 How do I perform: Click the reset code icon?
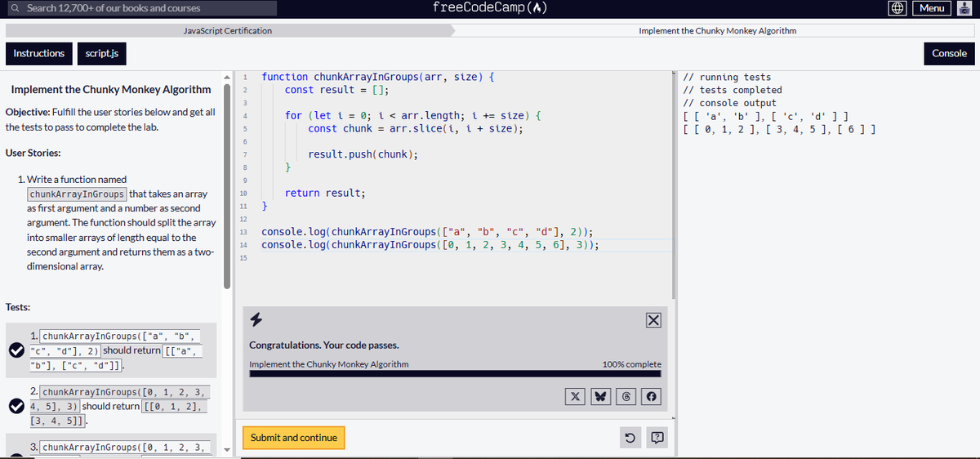(x=630, y=439)
